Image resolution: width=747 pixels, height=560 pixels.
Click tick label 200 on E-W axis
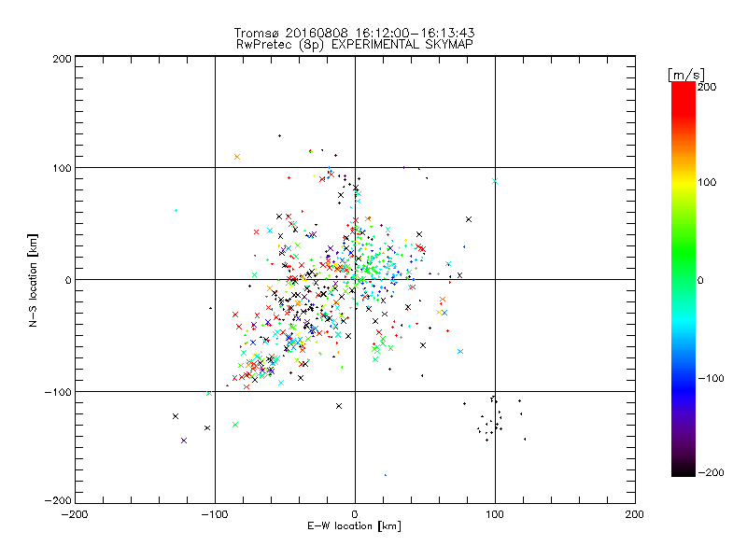(x=635, y=514)
